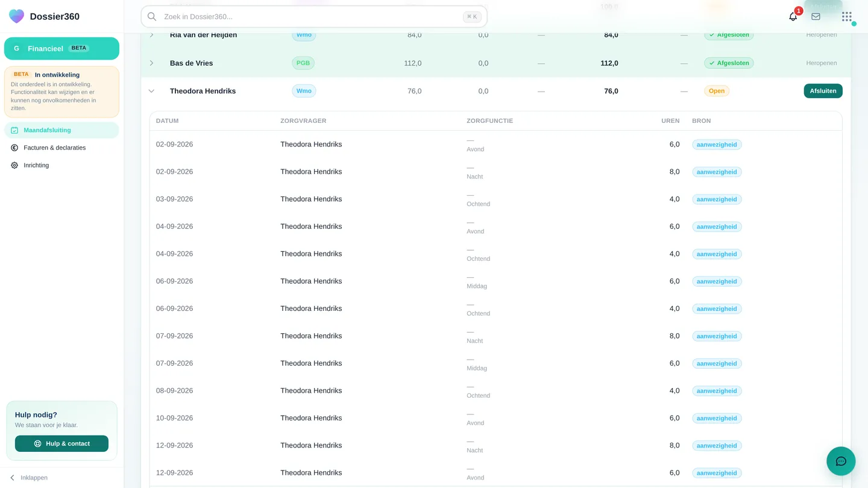Image resolution: width=868 pixels, height=488 pixels.
Task: Click the Maandafsluiting calendar icon
Action: (x=14, y=130)
